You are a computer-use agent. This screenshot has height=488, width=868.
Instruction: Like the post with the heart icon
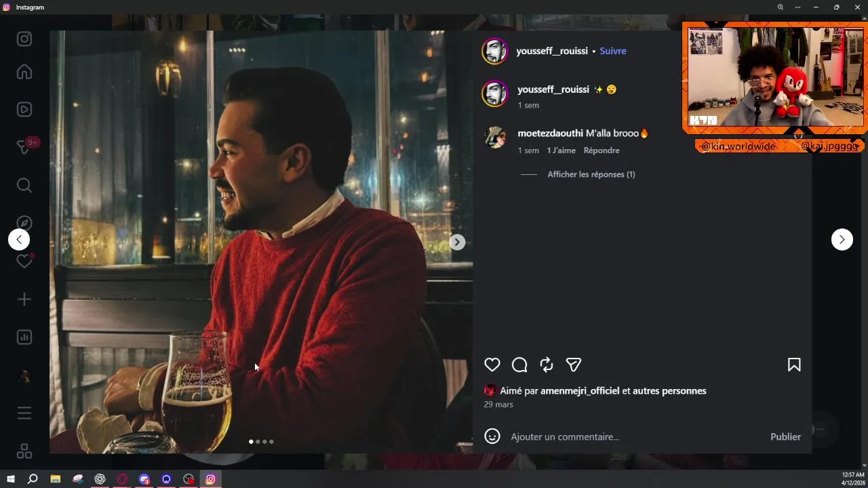(x=492, y=365)
